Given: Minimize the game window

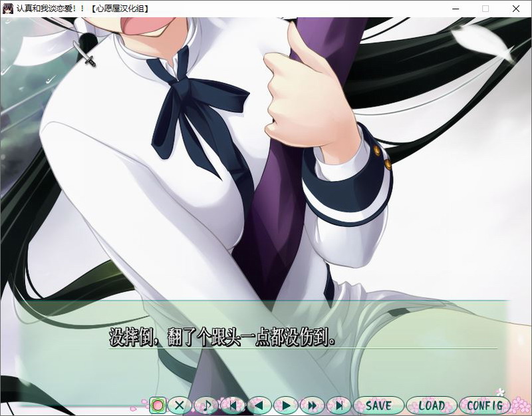Looking at the screenshot, I should (x=455, y=9).
